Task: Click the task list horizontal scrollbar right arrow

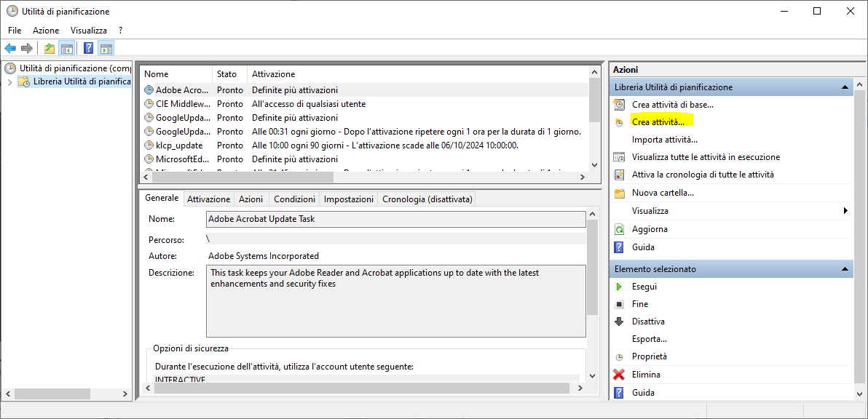Action: pyautogui.click(x=583, y=177)
